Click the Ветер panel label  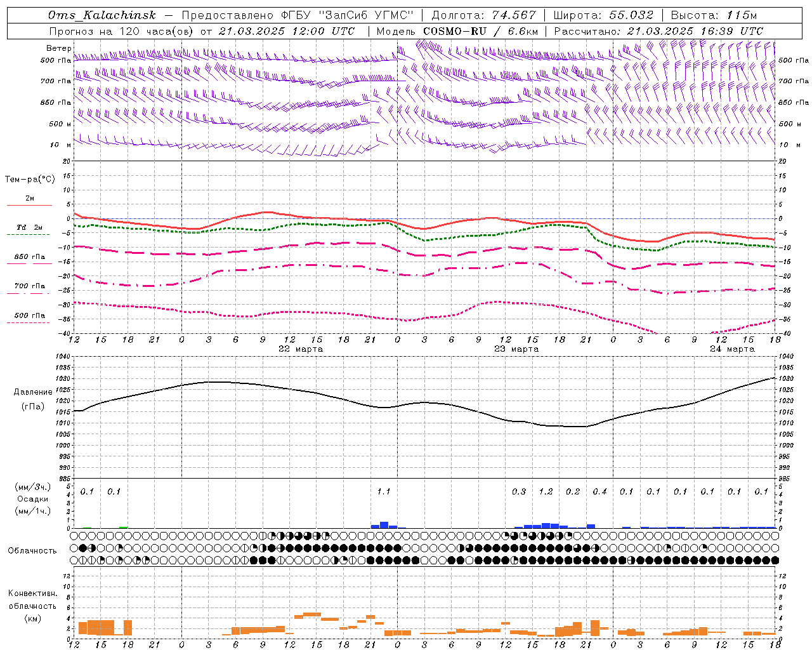point(58,48)
